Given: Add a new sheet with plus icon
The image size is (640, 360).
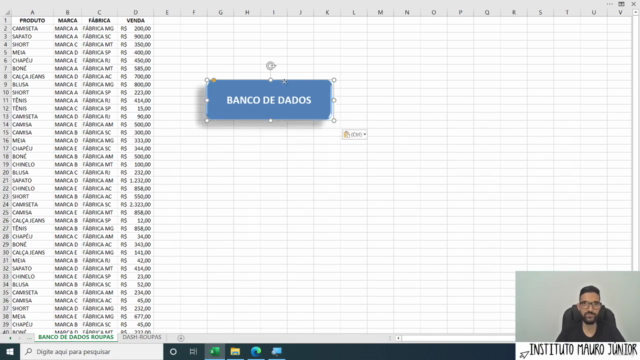Looking at the screenshot, I should click(181, 338).
